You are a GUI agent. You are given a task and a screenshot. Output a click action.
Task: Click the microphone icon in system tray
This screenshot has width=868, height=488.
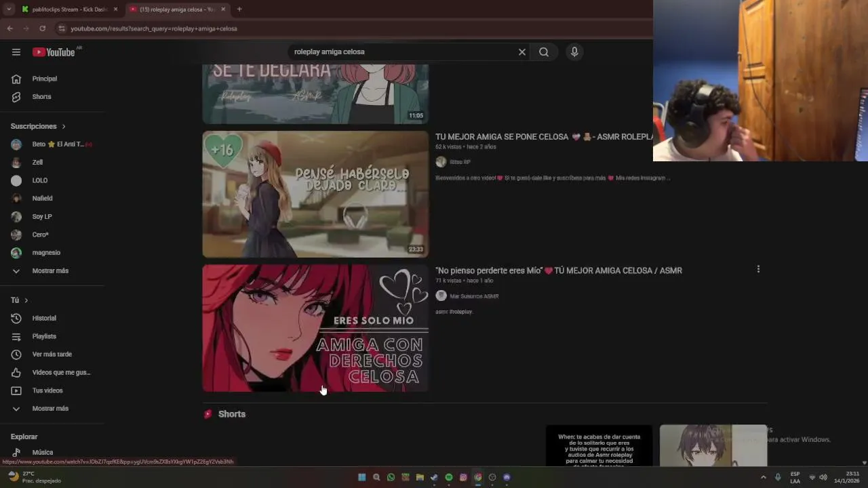[x=778, y=477]
